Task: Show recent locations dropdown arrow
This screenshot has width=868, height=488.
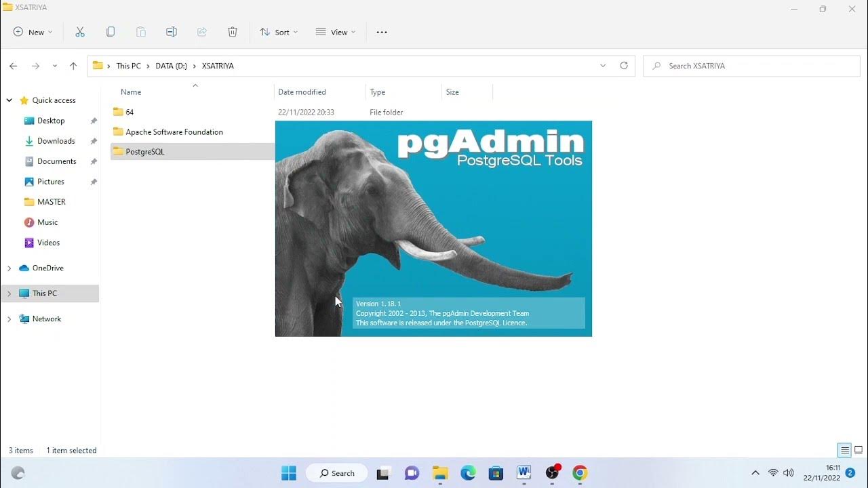Action: coord(55,66)
